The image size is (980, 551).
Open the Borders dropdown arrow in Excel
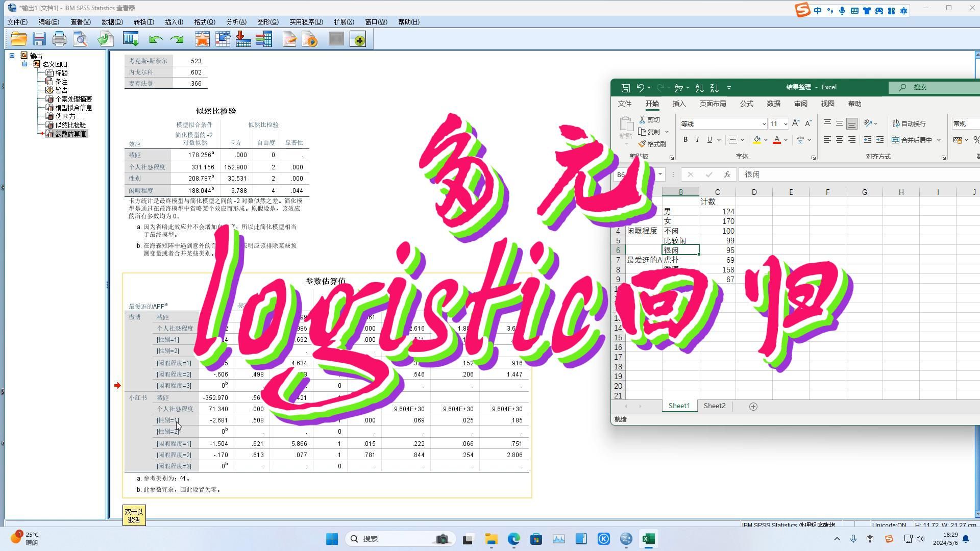tap(742, 140)
